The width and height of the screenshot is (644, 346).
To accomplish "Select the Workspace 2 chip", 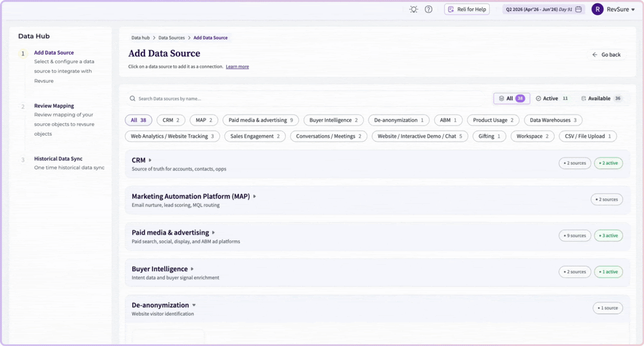I will (x=533, y=136).
